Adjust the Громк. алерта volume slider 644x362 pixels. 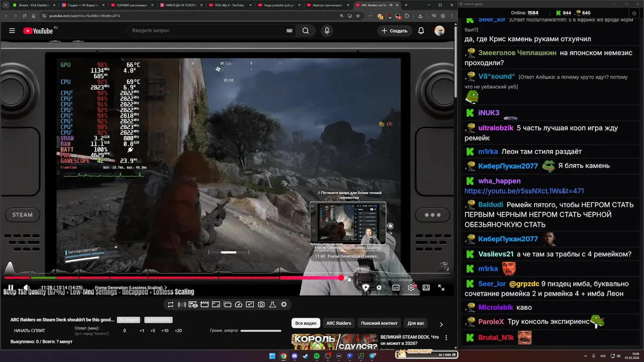261,331
